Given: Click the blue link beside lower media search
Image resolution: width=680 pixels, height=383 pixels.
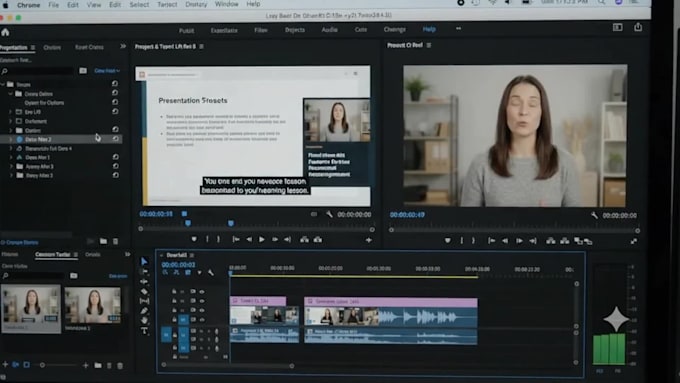Looking at the screenshot, I should [x=118, y=276].
